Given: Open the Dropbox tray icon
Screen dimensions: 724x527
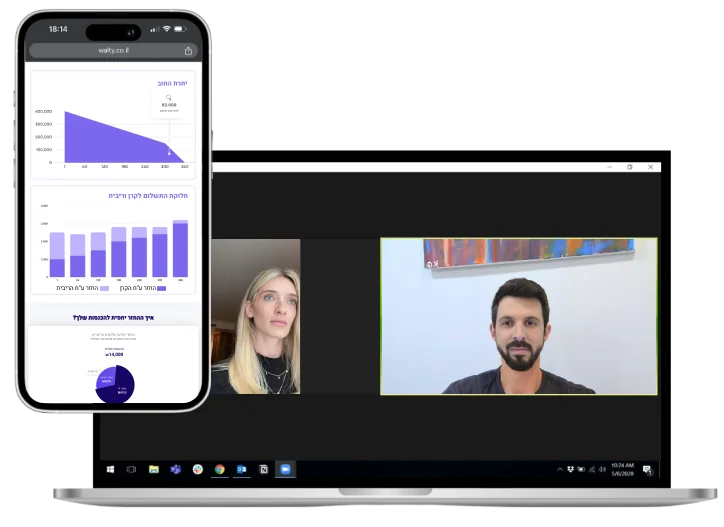Looking at the screenshot, I should click(x=570, y=469).
